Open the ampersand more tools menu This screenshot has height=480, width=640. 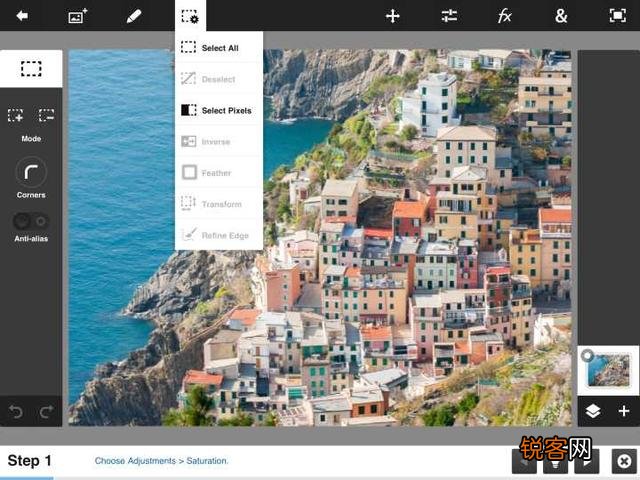click(561, 16)
